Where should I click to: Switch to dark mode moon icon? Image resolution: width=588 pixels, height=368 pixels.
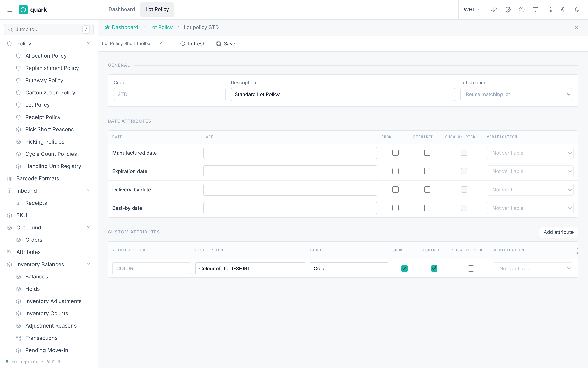point(577,10)
